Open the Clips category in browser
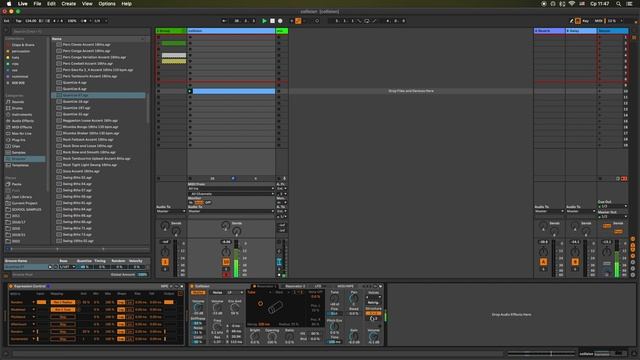 click(16, 146)
